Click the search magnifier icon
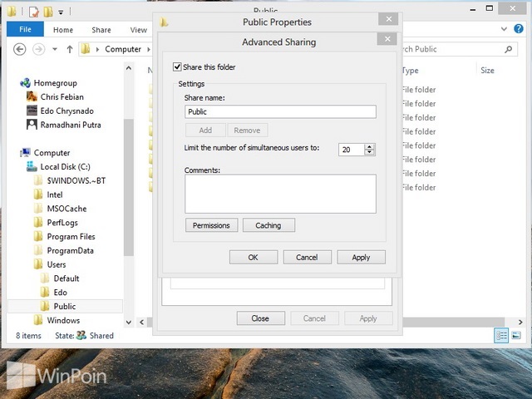 pos(508,50)
